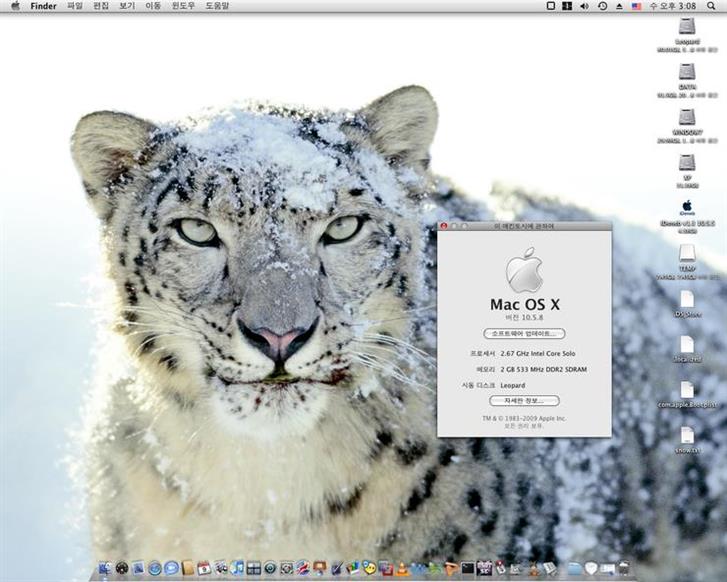Open Spaces from the Dock

click(253, 568)
